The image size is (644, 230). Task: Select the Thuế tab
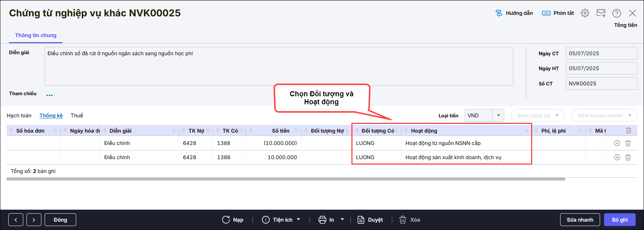(x=77, y=116)
